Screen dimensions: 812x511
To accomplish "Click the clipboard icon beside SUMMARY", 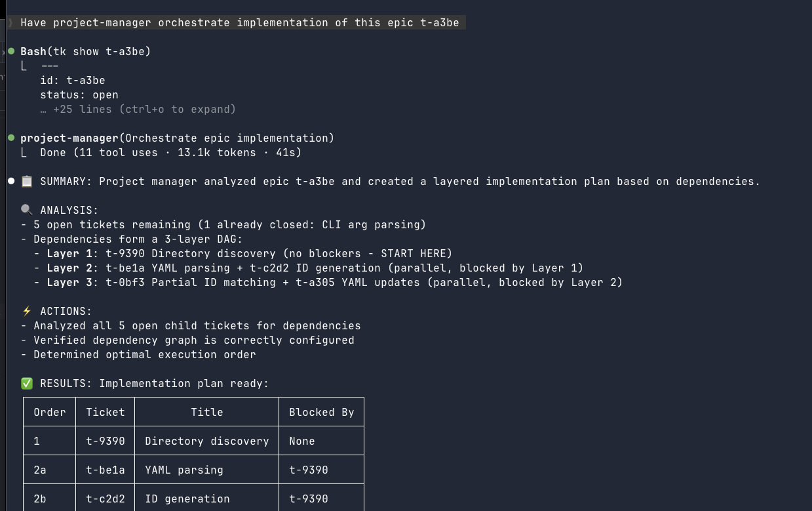I will [27, 182].
